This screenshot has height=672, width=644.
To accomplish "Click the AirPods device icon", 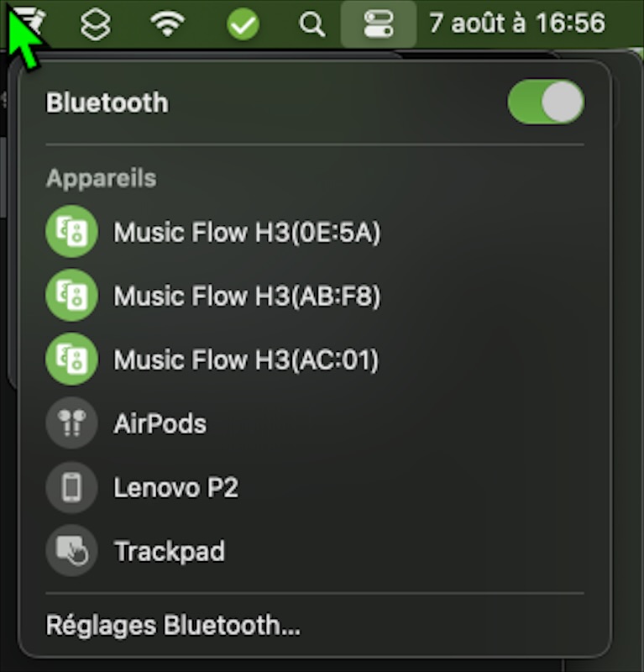I will pos(71,423).
